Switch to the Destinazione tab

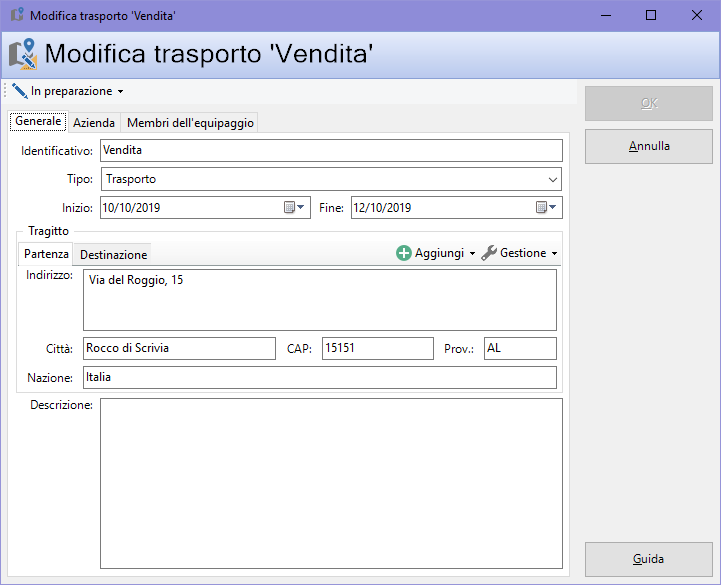coord(113,255)
